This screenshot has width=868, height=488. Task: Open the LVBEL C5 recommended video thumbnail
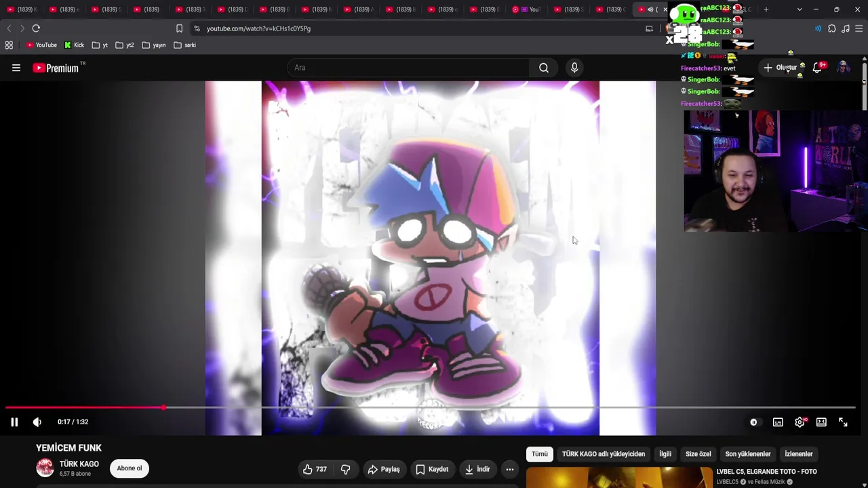tap(619, 478)
